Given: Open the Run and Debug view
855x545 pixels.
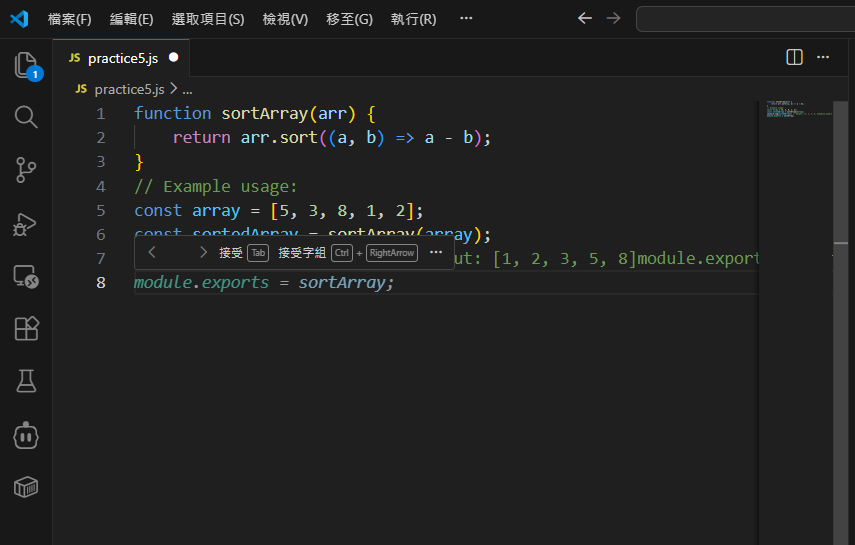Looking at the screenshot, I should click(x=26, y=223).
